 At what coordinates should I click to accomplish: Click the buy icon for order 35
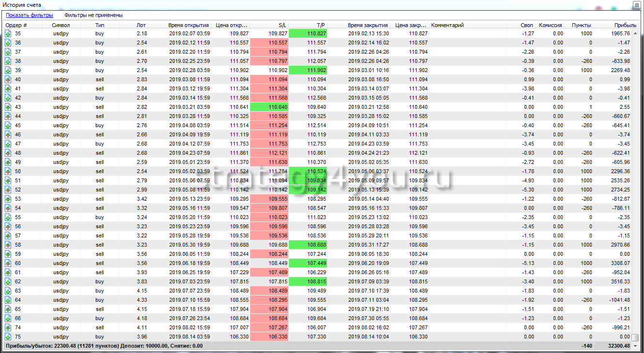click(x=8, y=33)
